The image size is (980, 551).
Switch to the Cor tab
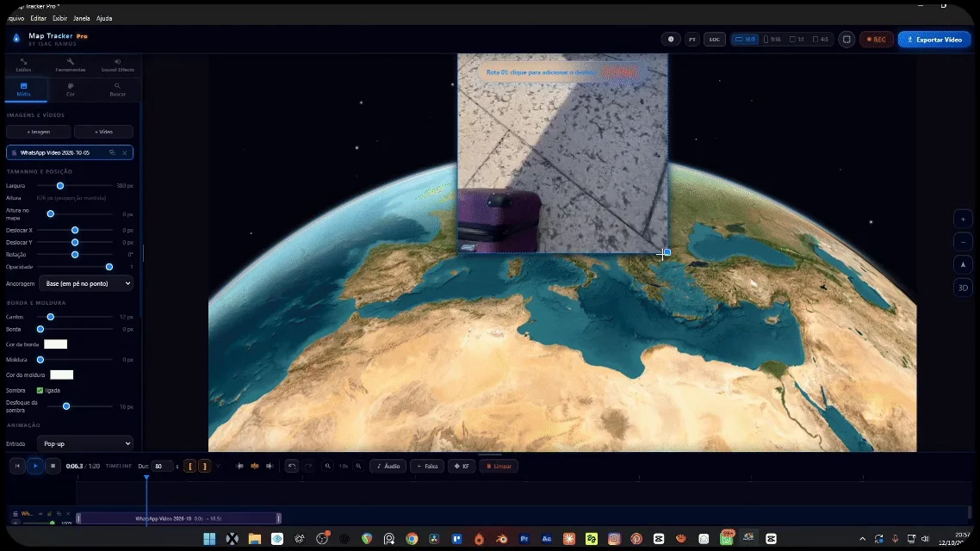[70, 90]
